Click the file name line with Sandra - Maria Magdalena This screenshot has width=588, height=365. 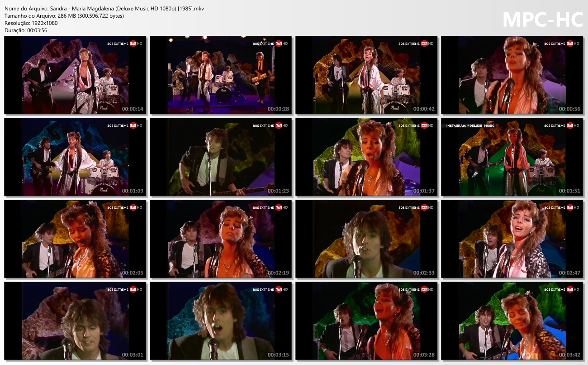pos(104,9)
